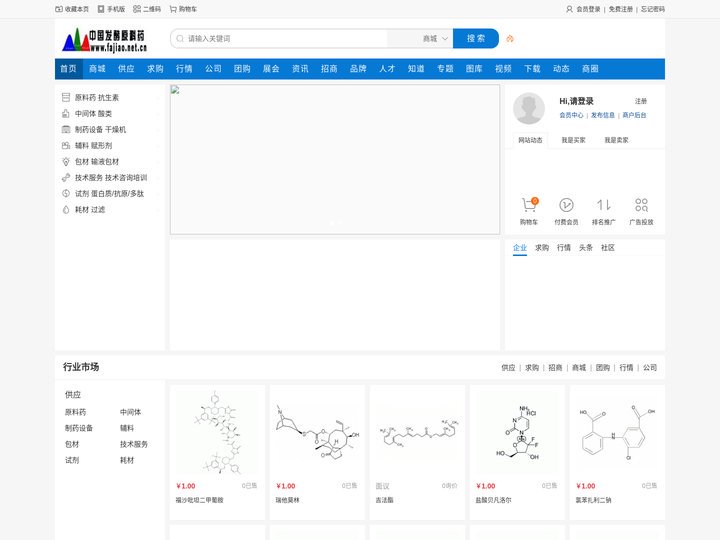Click the 排名推广 ranking promotion icon
This screenshot has width=720, height=540.
click(603, 205)
